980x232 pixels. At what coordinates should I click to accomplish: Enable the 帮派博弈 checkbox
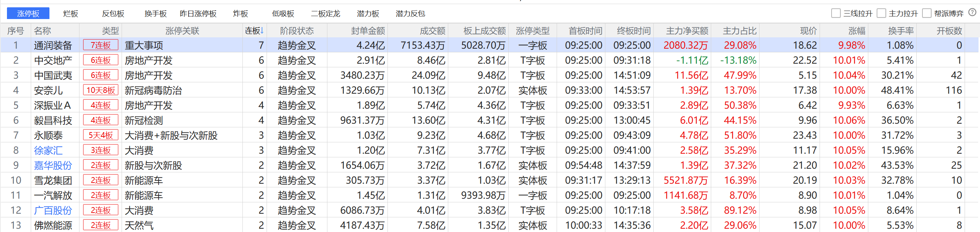click(927, 13)
